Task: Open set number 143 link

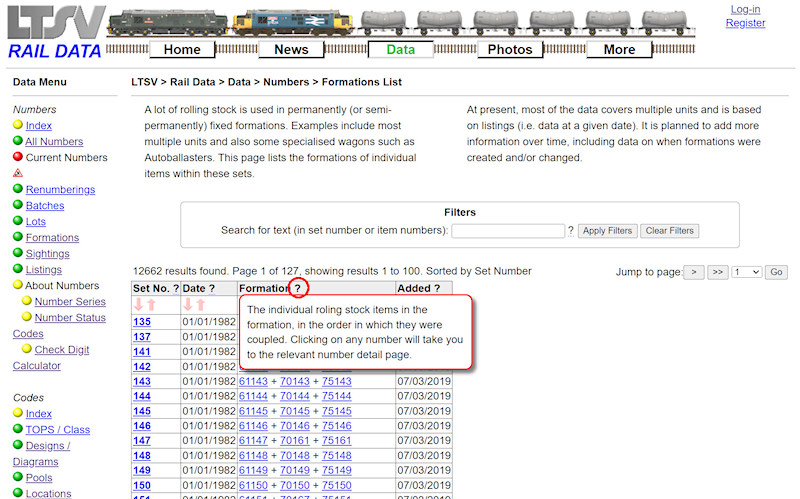Action: click(x=142, y=381)
